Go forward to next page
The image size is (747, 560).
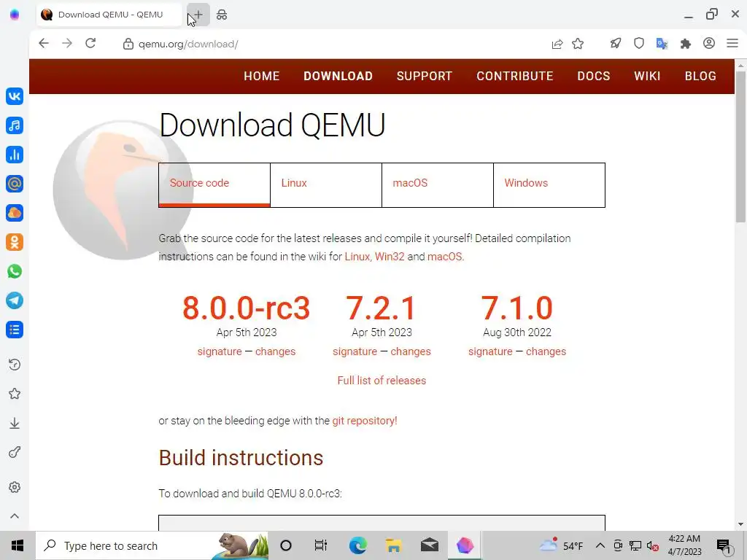[x=67, y=44]
